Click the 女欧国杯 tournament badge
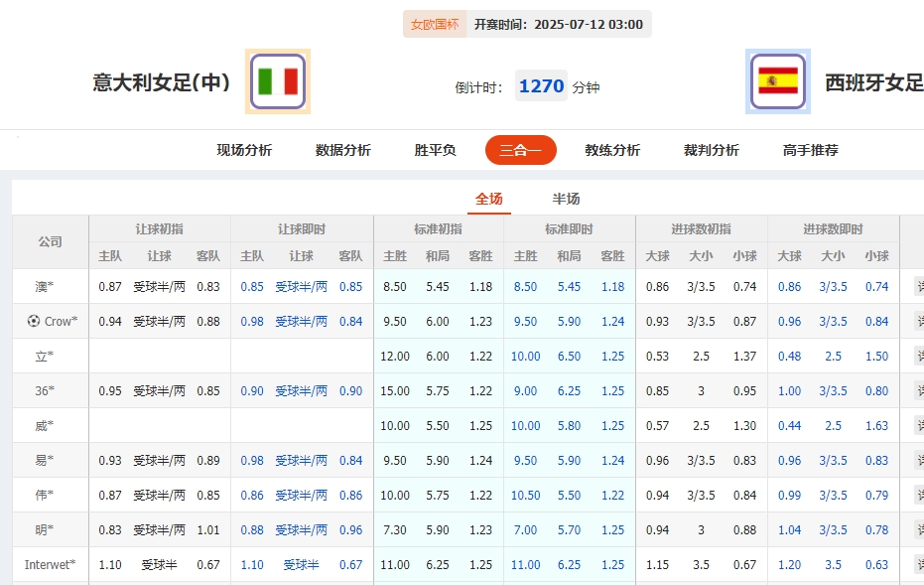This screenshot has width=924, height=585. click(x=434, y=22)
